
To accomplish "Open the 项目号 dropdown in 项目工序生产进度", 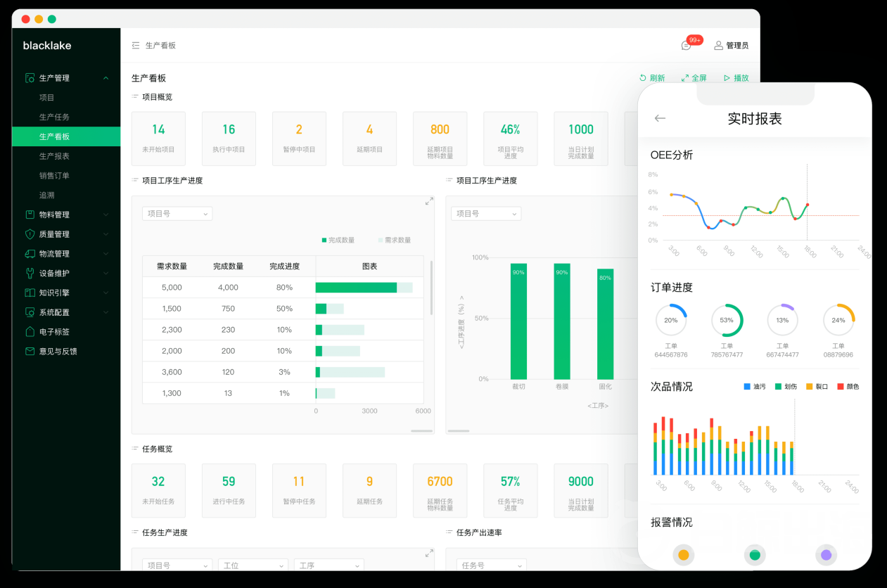I will click(x=177, y=213).
